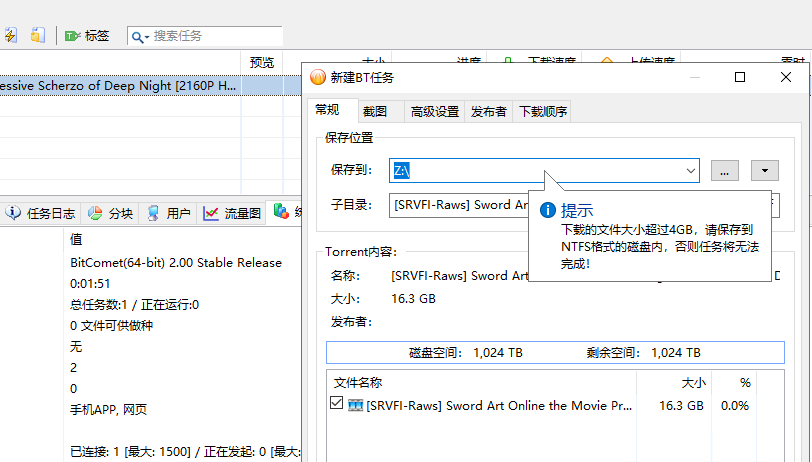This screenshot has width=812, height=462.
Task: Switch to the 下载顺序 tab
Action: point(543,111)
